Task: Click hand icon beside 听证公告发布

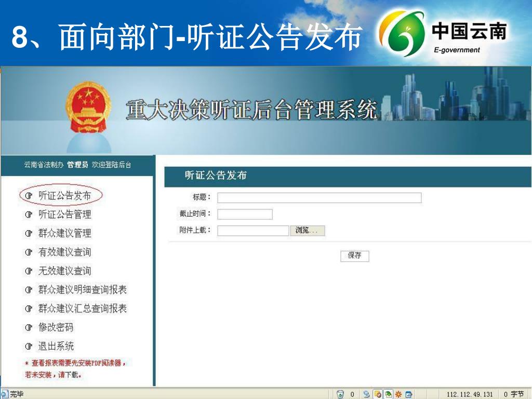Action: pos(29,196)
